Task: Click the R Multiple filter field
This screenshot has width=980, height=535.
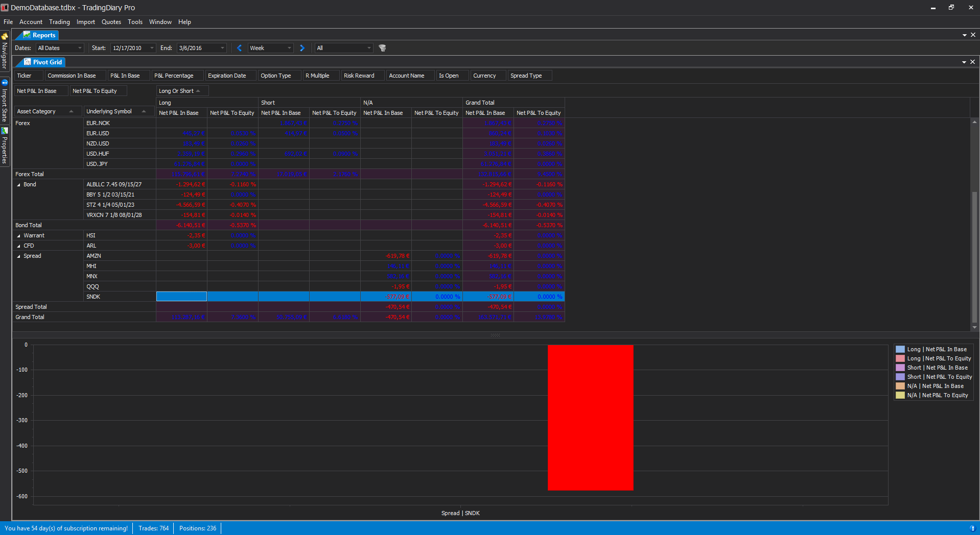Action: 322,76
